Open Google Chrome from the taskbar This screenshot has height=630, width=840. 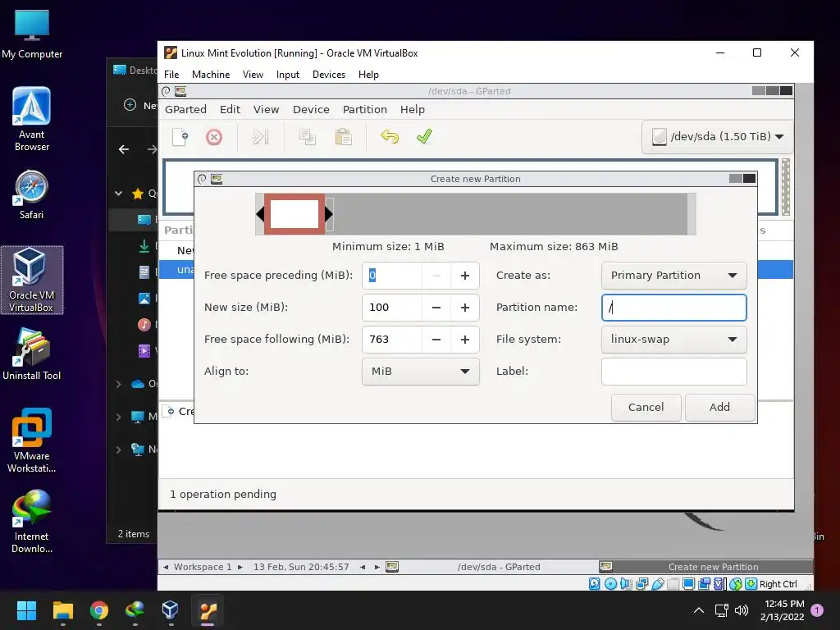[99, 610]
